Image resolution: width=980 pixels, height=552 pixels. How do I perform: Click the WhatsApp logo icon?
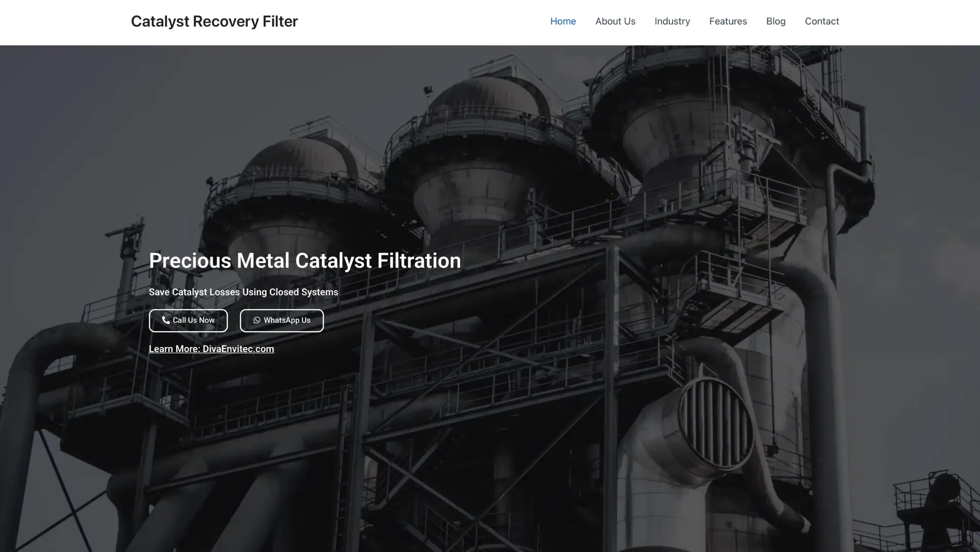[x=257, y=320]
